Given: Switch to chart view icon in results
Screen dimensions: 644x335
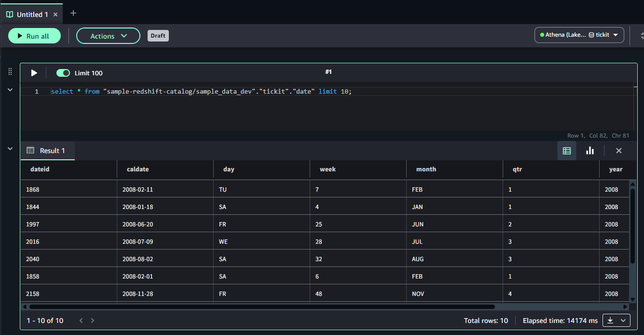Looking at the screenshot, I should point(589,151).
